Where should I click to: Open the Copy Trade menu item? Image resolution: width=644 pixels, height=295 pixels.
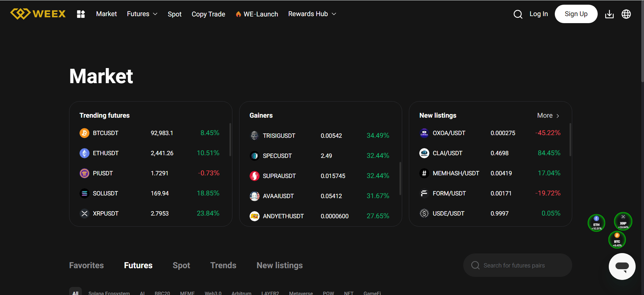click(208, 14)
